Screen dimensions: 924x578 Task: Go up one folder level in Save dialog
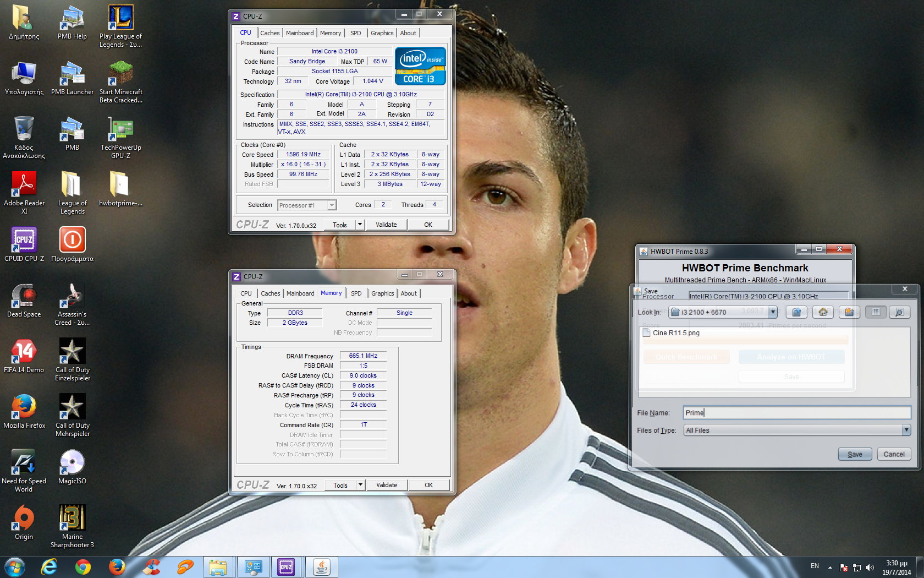tap(796, 312)
